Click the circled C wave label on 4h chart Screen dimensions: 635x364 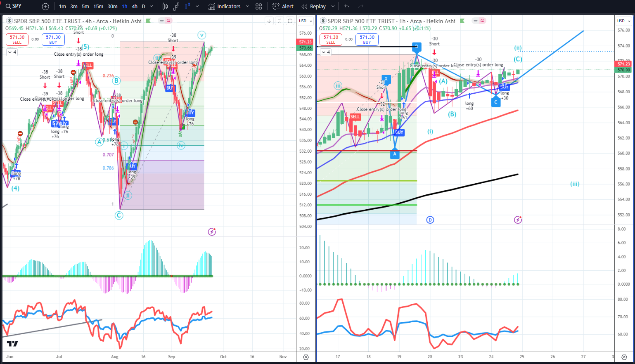pyautogui.click(x=119, y=215)
